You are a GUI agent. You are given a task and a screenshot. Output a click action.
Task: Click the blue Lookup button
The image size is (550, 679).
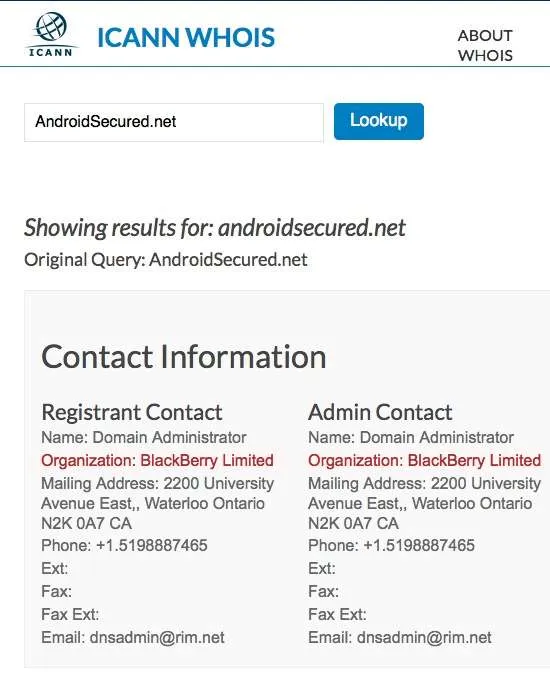379,121
